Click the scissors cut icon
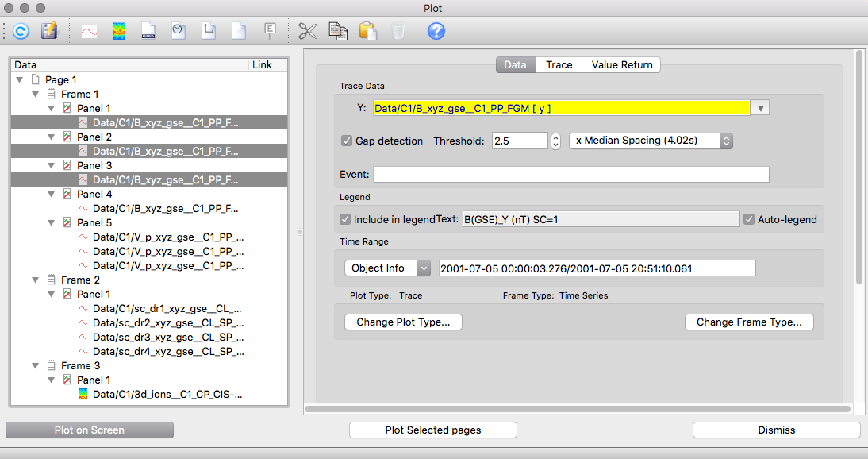This screenshot has width=868, height=459. (x=308, y=31)
